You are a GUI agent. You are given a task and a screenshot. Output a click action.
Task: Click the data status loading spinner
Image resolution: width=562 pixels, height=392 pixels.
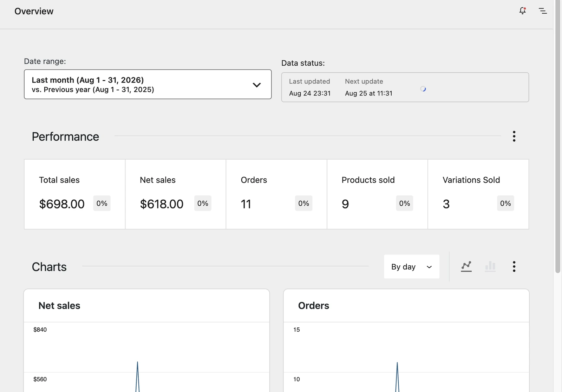423,89
